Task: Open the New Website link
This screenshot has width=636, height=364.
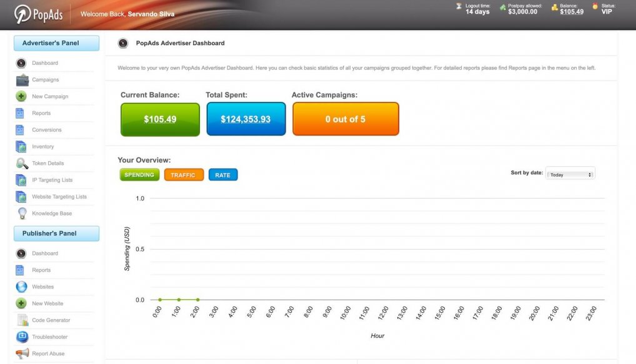Action: (x=47, y=303)
